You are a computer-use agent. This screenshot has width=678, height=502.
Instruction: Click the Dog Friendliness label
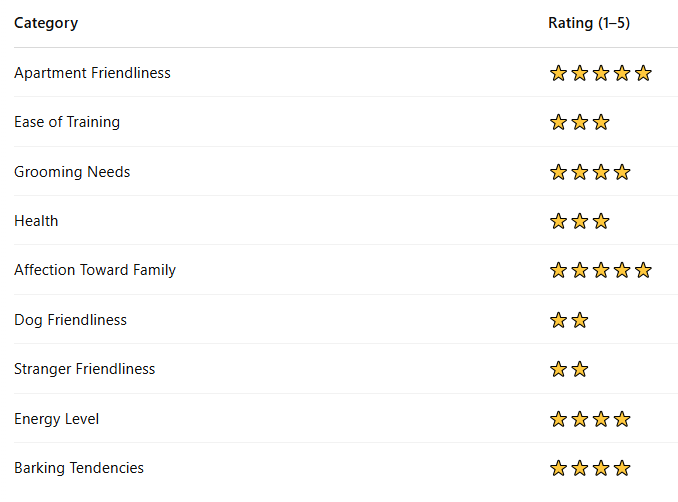pyautogui.click(x=70, y=320)
